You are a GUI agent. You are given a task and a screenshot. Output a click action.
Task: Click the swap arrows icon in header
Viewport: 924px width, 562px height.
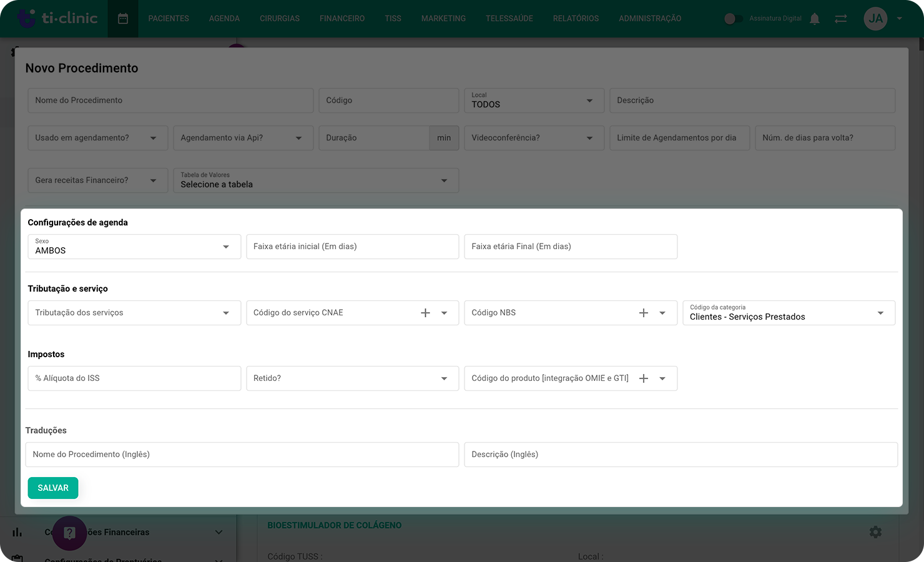841,19
